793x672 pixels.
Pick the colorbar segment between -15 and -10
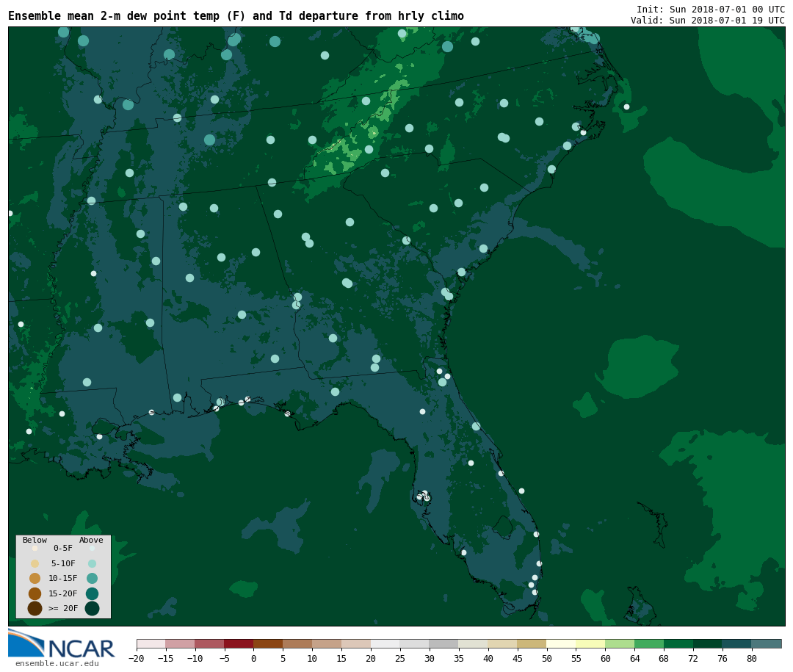click(180, 643)
